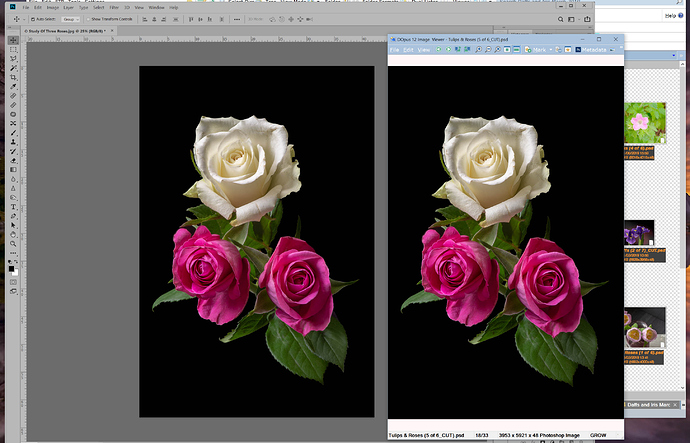The height and width of the screenshot is (443, 690).
Task: Enable Show Transform Controls checkbox
Action: tap(88, 19)
